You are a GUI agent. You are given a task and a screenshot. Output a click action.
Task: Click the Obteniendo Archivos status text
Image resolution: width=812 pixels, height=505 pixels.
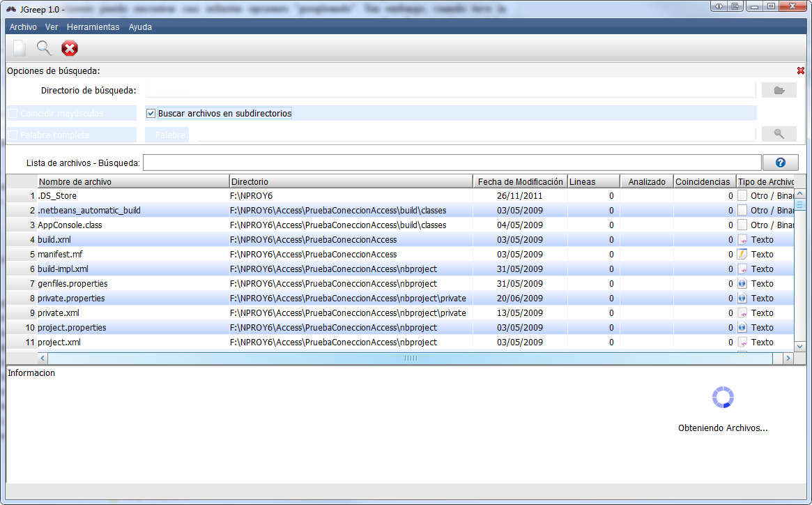coord(723,428)
